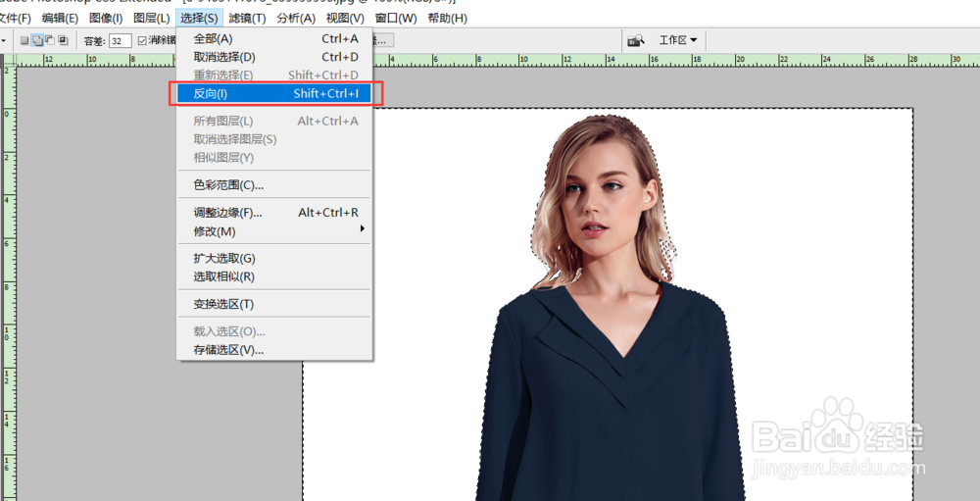The image size is (980, 501).
Task: Click 取消选择图层(S) menu entry
Action: [x=275, y=139]
